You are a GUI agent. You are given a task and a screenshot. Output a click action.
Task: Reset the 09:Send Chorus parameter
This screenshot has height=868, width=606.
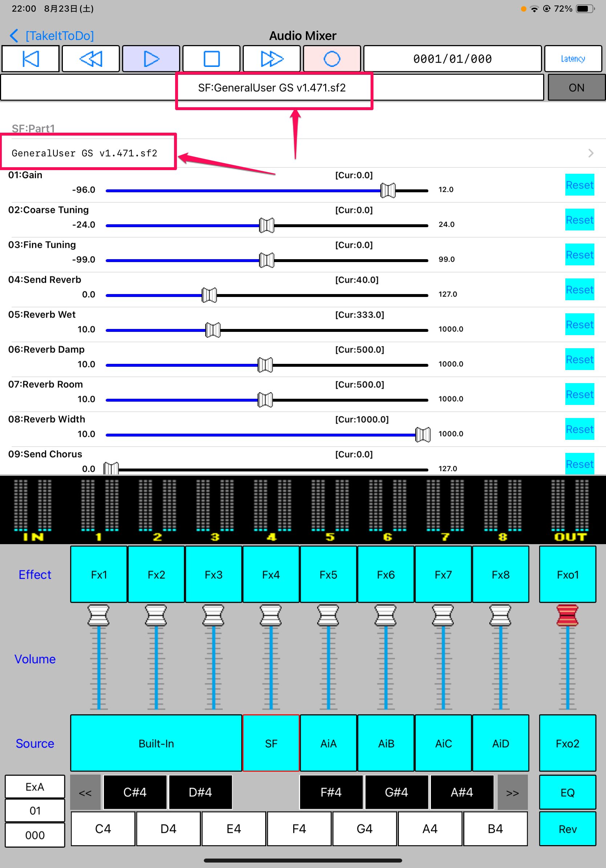click(579, 463)
